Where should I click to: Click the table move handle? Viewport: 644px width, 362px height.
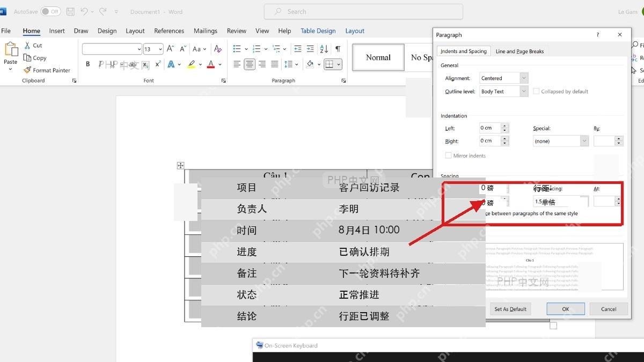180,165
